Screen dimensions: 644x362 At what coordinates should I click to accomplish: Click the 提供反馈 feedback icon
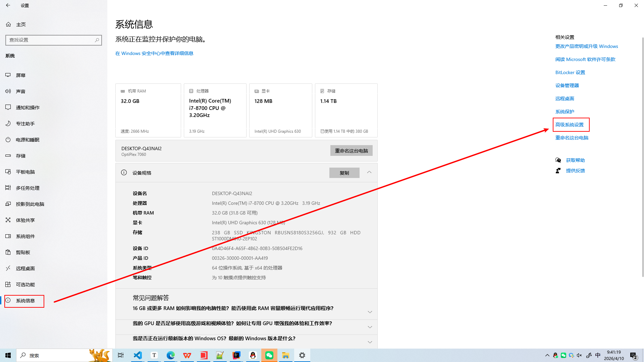coord(558,170)
